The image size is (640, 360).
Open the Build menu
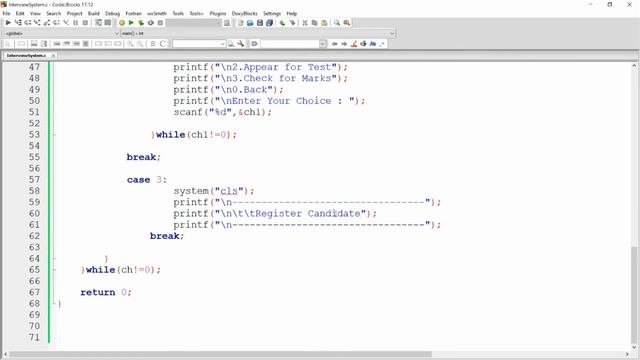pos(93,13)
